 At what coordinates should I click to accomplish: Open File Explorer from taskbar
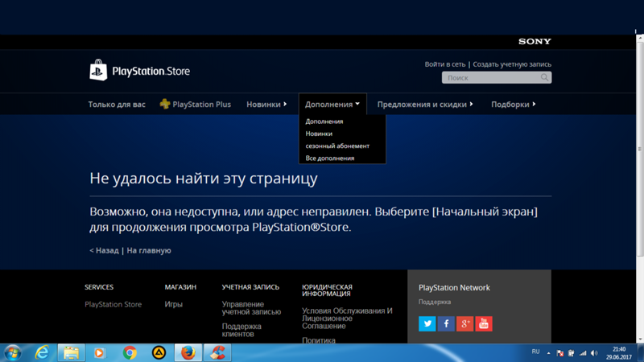71,353
